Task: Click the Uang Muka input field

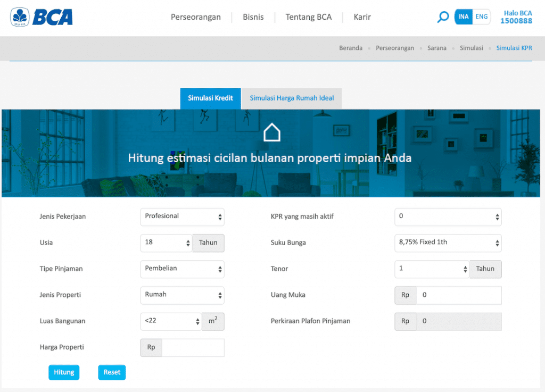Action: pyautogui.click(x=458, y=295)
